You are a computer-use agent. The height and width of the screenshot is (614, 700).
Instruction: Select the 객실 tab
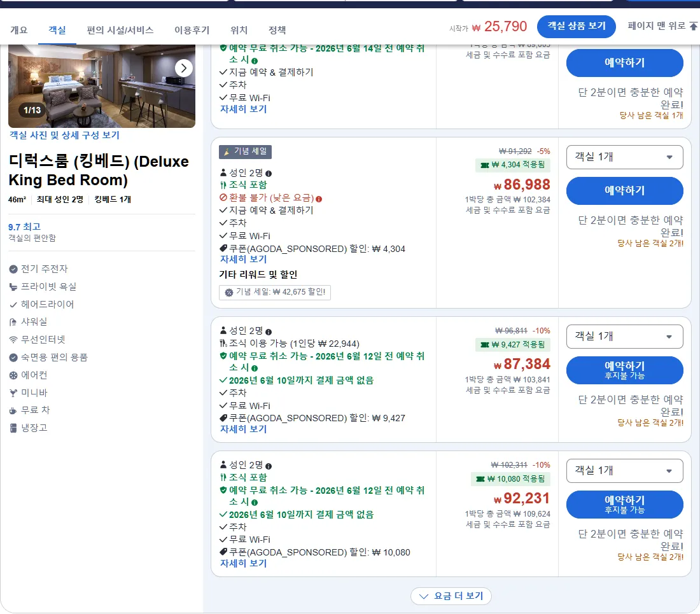[57, 30]
